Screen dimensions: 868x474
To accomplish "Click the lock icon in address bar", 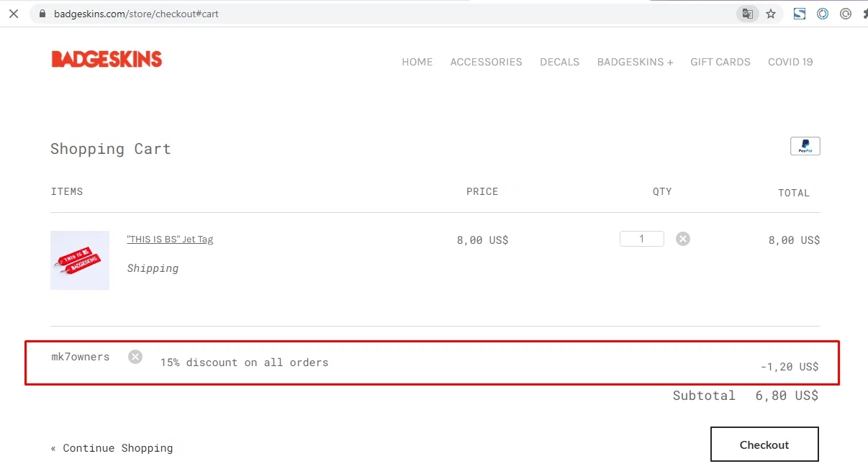I will [42, 14].
